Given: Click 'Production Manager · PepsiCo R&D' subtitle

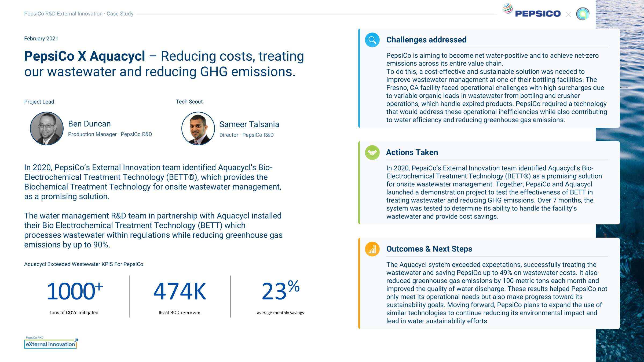Looking at the screenshot, I should coord(110,134).
